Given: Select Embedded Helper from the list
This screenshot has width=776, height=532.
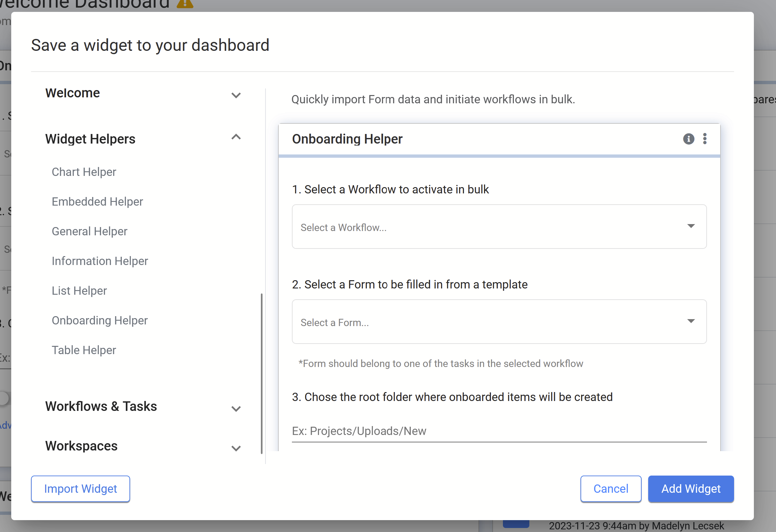Looking at the screenshot, I should (x=97, y=202).
